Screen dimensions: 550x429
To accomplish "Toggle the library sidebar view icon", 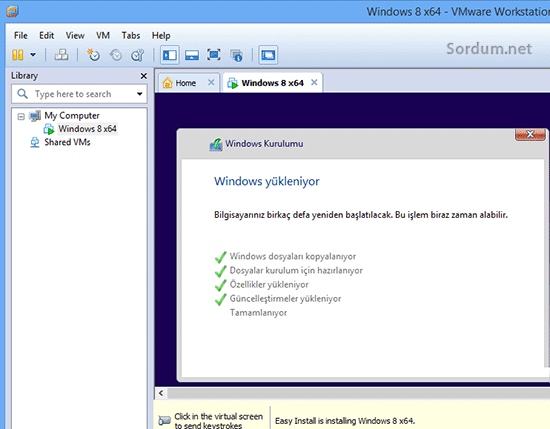I will pyautogui.click(x=170, y=55).
